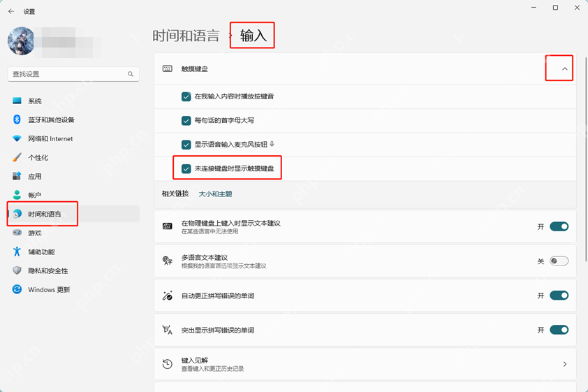Viewport: 588px width, 392px height.
Task: Click the 游戏 controller icon
Action: (17, 233)
